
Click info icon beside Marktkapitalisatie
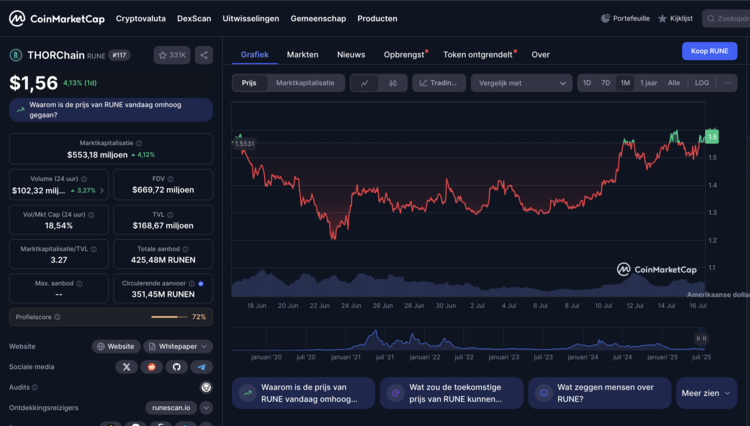pyautogui.click(x=139, y=143)
